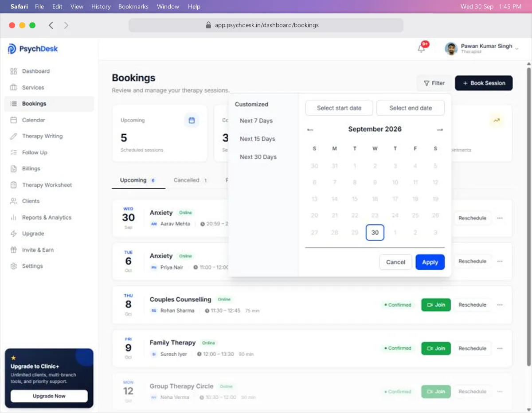
Task: Open the History menu in menu bar
Action: tap(101, 7)
